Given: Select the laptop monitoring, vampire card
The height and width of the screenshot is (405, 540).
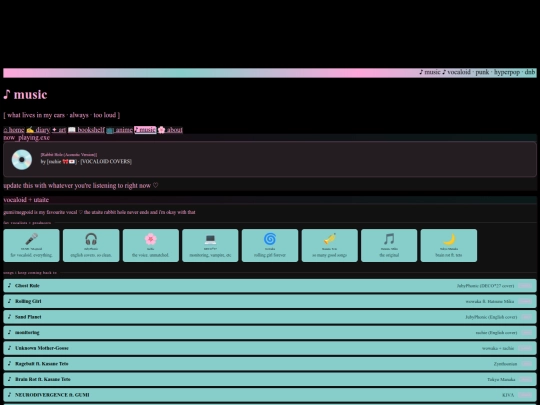Looking at the screenshot, I should (210, 246).
